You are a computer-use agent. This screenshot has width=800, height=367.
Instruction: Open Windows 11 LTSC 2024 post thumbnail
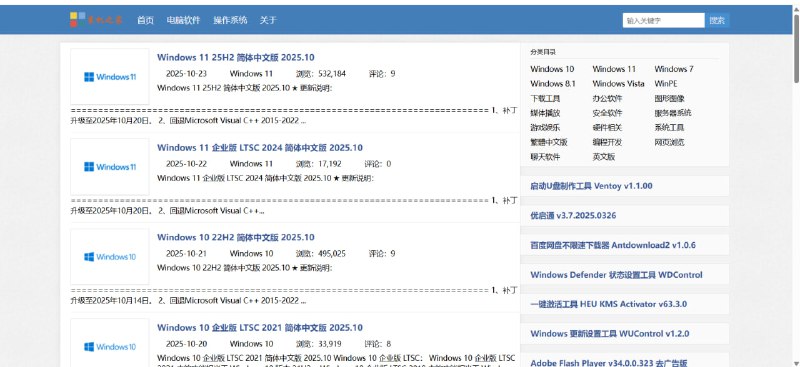coord(110,167)
